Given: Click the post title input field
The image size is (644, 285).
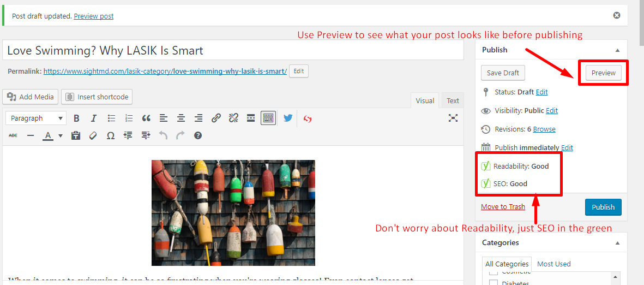Looking at the screenshot, I should [x=233, y=50].
